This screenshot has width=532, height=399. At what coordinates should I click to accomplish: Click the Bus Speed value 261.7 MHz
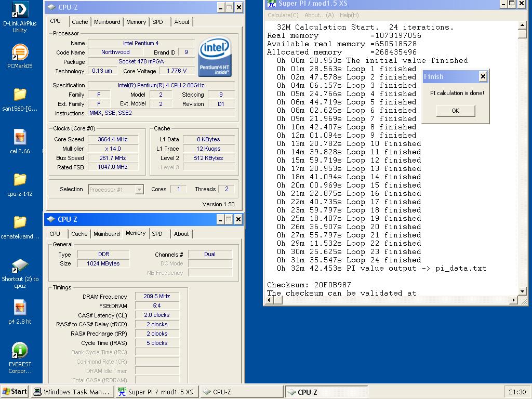point(113,158)
